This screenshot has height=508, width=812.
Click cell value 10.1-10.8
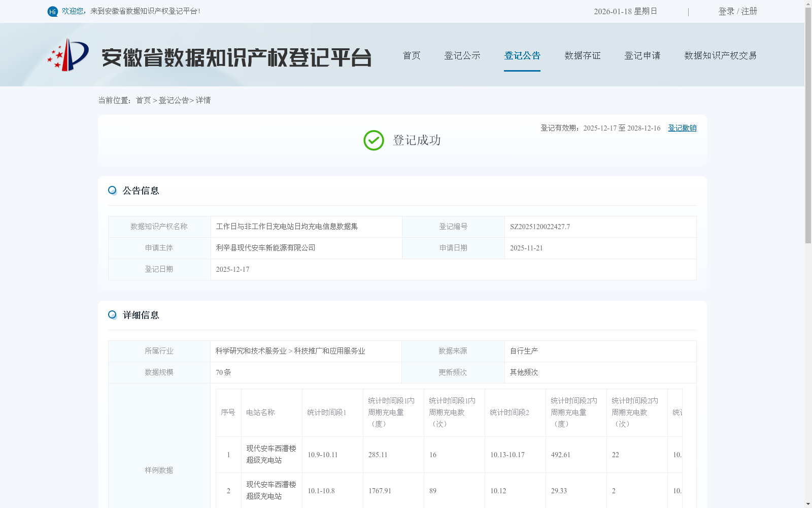[x=321, y=491]
